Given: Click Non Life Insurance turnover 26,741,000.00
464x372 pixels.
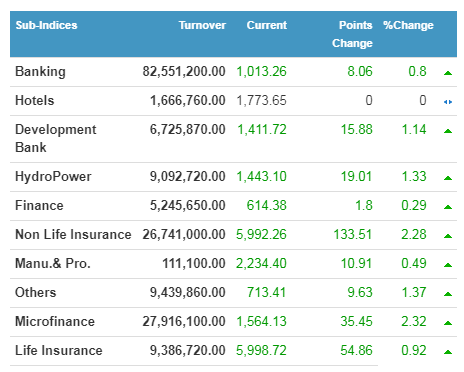Looking at the screenshot, I should coord(184,234).
